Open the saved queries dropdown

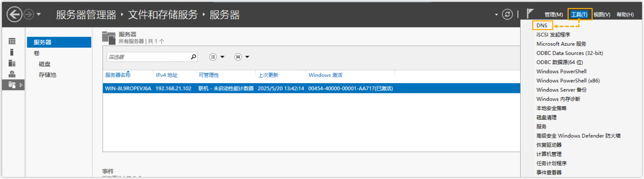pyautogui.click(x=242, y=57)
